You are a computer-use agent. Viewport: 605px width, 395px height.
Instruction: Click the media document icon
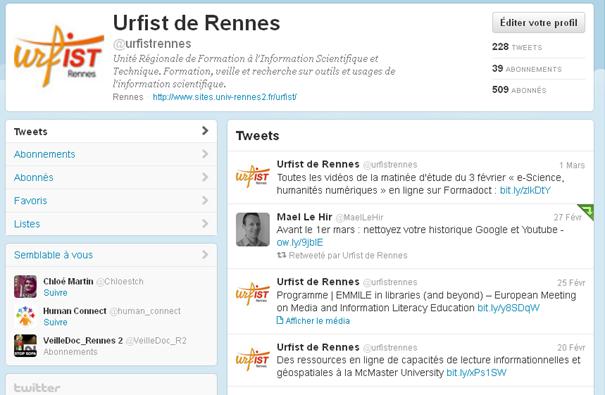pyautogui.click(x=280, y=320)
